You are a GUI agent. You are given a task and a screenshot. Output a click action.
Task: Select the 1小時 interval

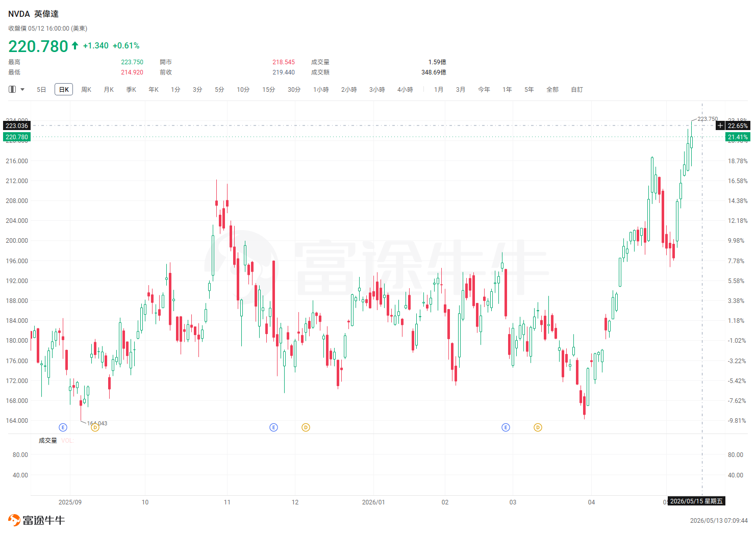pyautogui.click(x=321, y=90)
